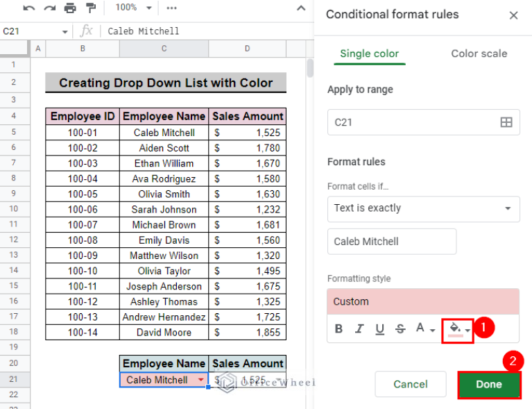Select column C header
The height and width of the screenshot is (409, 532).
[164, 48]
